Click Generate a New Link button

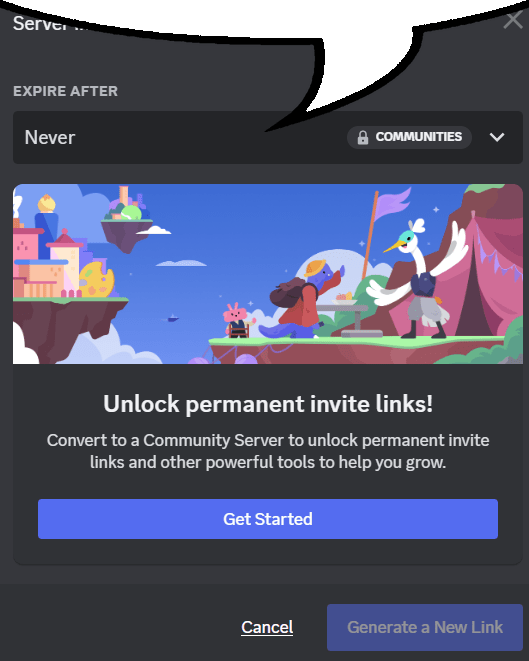pos(425,627)
